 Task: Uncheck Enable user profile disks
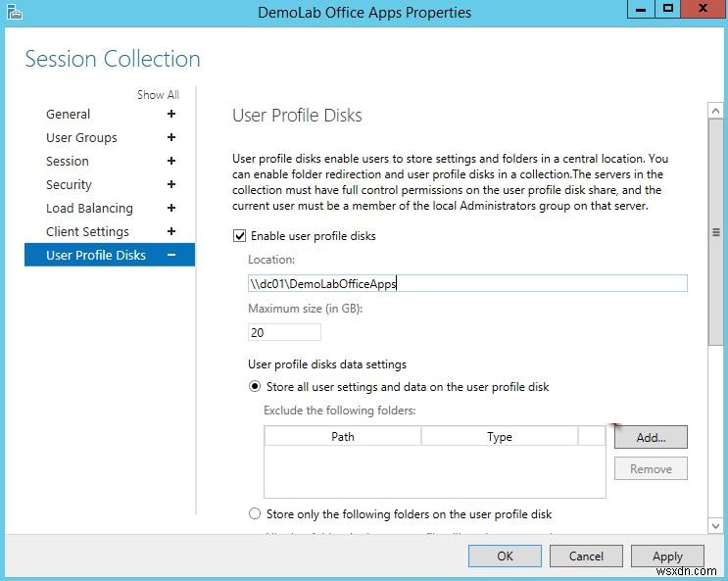click(240, 236)
